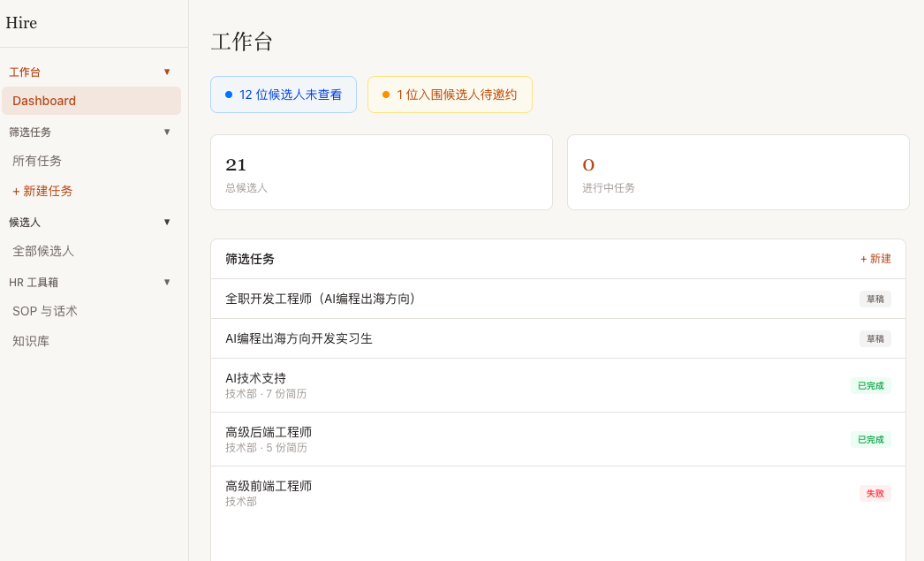Collapse the 候选人 sidebar section arrow
Viewport: 924px width, 561px height.
[x=167, y=222]
